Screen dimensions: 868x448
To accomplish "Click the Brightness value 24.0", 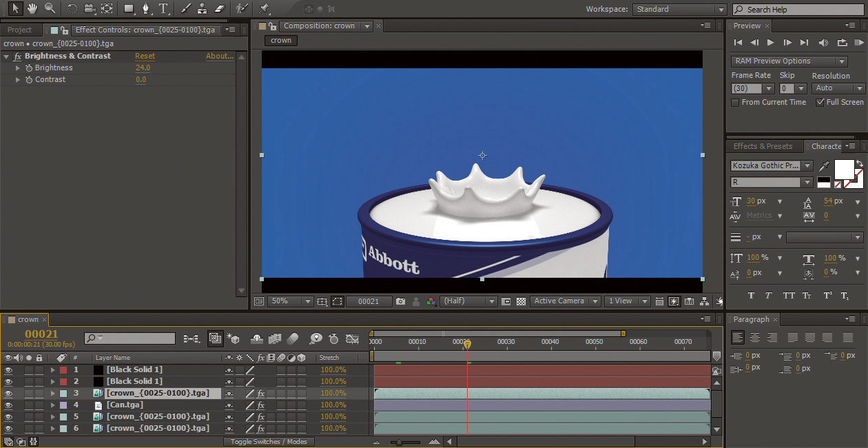I will [x=143, y=68].
